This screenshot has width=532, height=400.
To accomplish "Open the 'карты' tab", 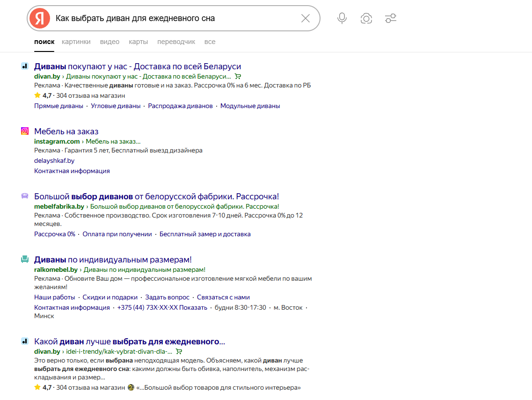I will 138,42.
